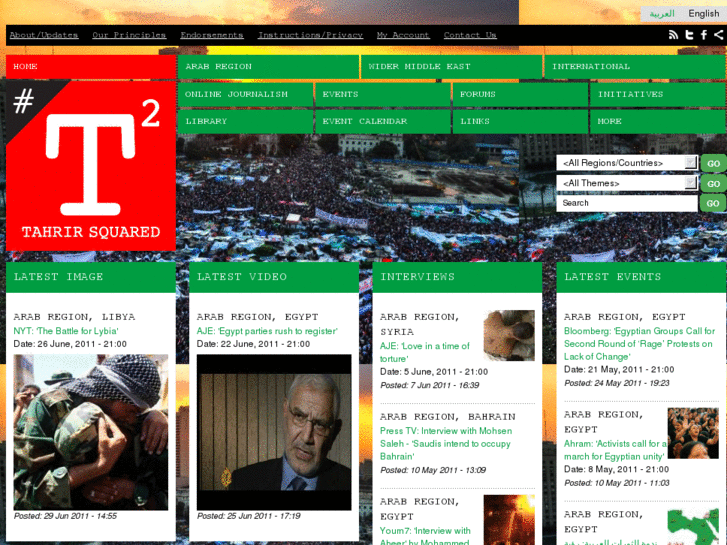This screenshot has height=545, width=727.
Task: Click the share icon in top bar
Action: pyautogui.click(x=718, y=35)
